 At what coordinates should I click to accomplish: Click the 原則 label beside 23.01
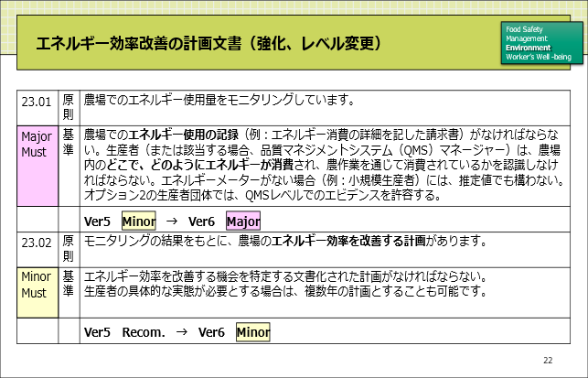point(69,107)
